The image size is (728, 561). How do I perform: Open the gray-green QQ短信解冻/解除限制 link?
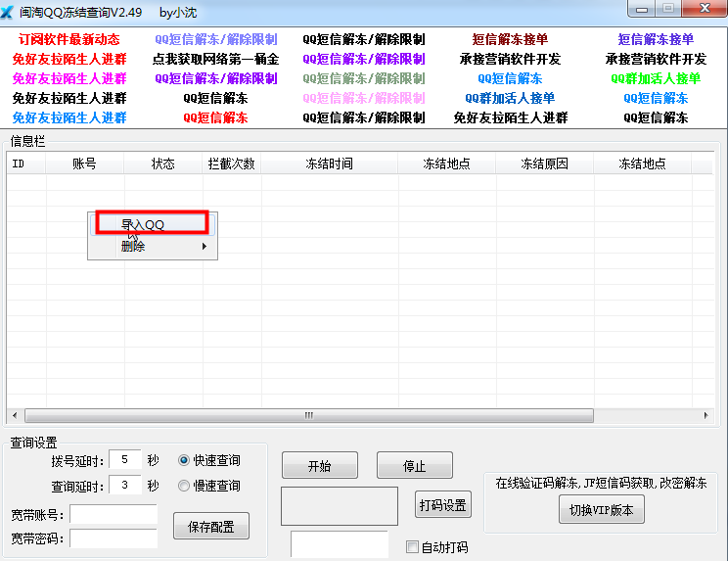(x=364, y=78)
